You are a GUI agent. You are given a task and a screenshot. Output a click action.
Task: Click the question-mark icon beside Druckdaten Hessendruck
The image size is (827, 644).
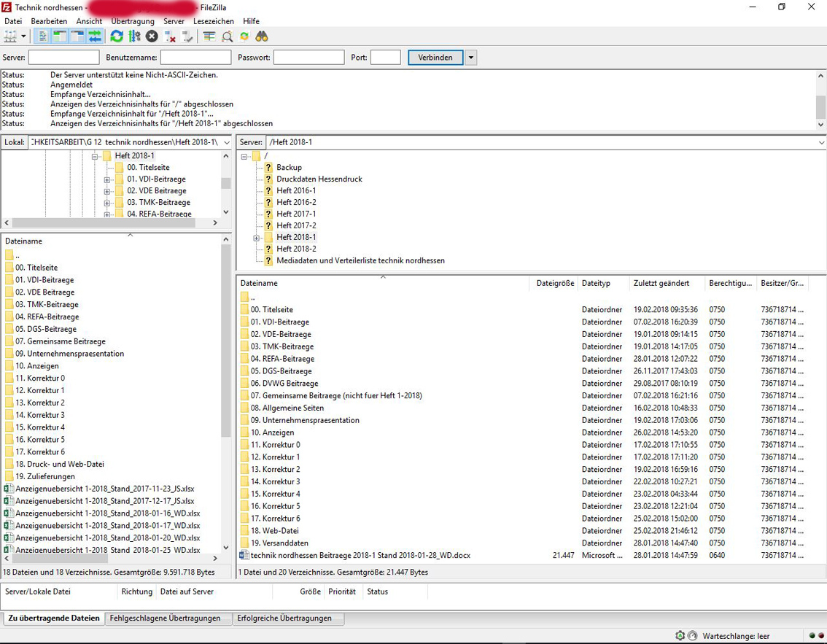click(268, 179)
